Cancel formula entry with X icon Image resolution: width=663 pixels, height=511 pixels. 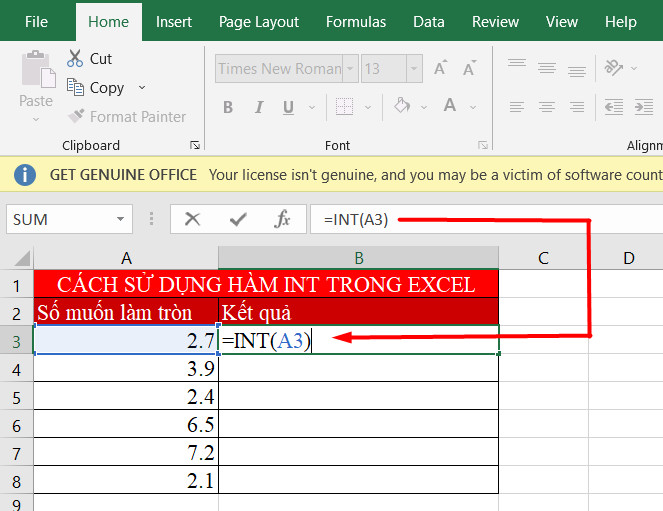tap(192, 219)
